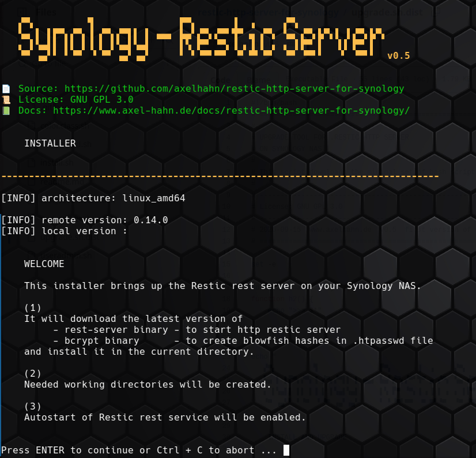
Task: Click the page icon beside Source
Action: click(6, 89)
